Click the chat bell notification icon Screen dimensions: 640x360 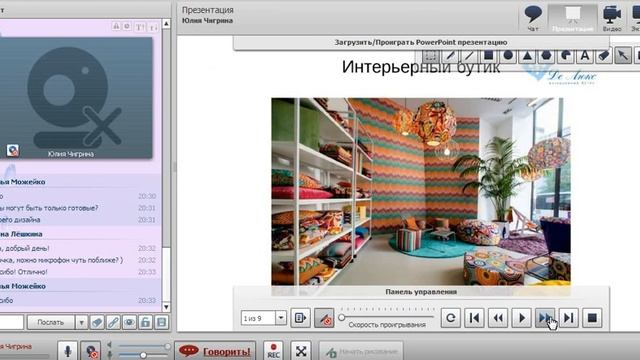(x=116, y=27)
